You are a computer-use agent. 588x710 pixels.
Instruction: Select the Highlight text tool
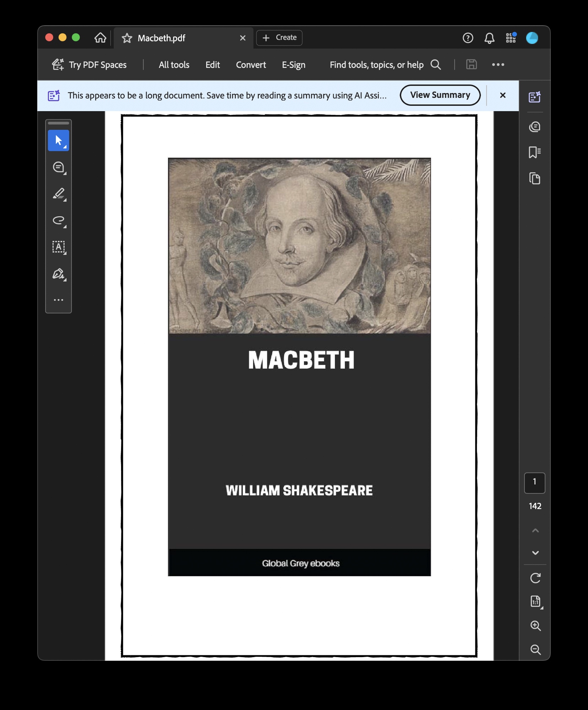59,194
